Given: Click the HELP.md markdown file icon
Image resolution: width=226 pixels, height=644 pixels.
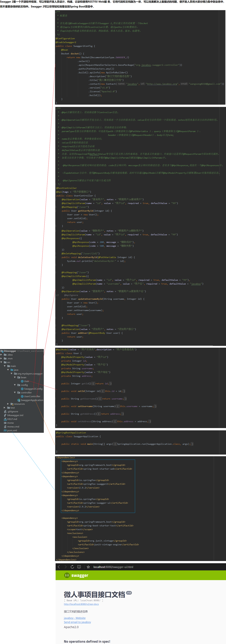Looking at the screenshot, I should (5, 419).
